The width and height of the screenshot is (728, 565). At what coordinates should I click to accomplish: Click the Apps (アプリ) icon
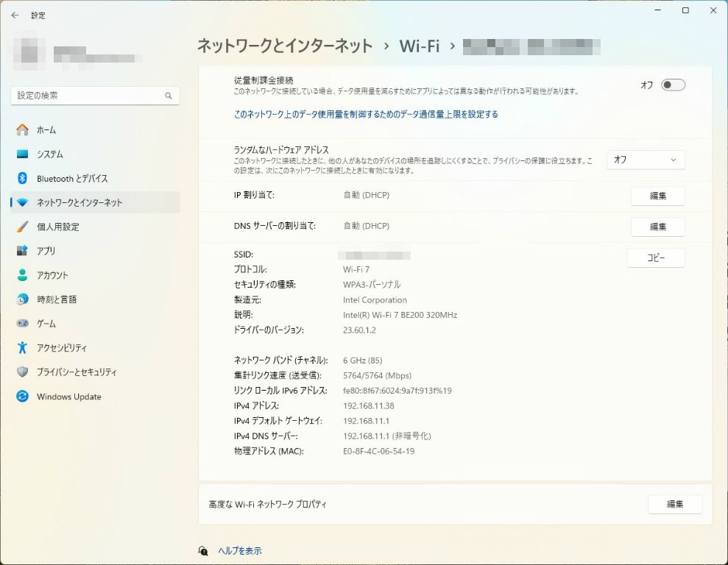[22, 251]
